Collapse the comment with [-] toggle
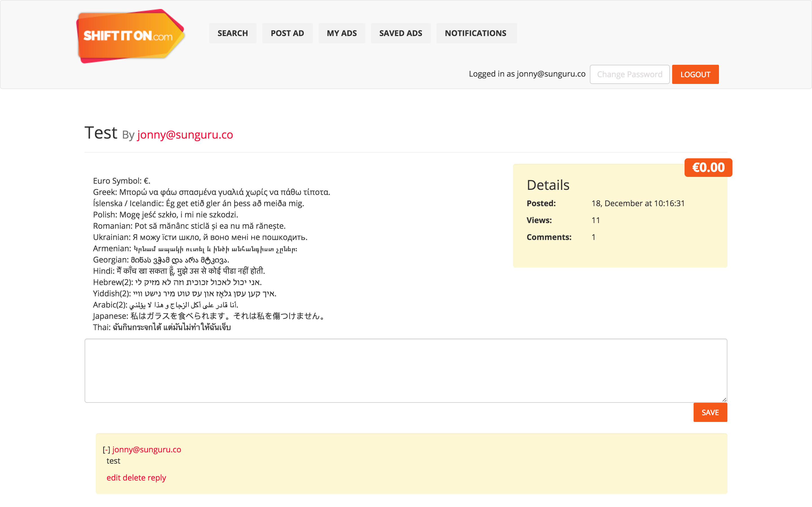 106,450
